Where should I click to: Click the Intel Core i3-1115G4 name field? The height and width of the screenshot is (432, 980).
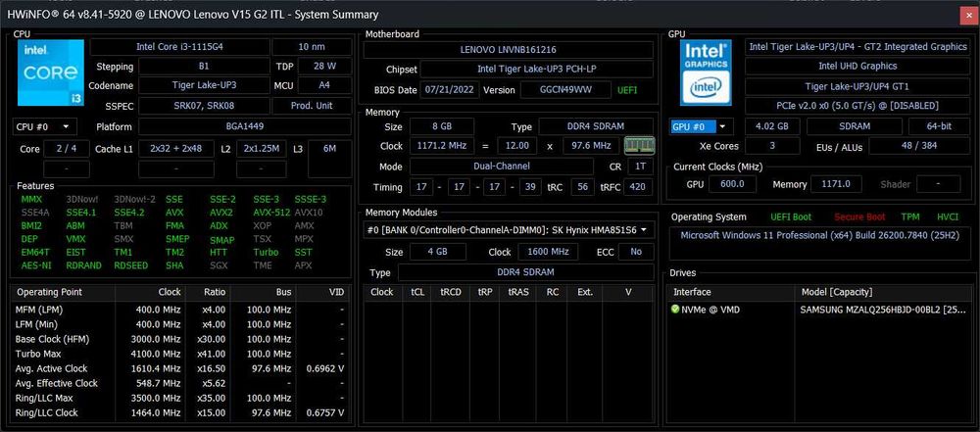180,47
